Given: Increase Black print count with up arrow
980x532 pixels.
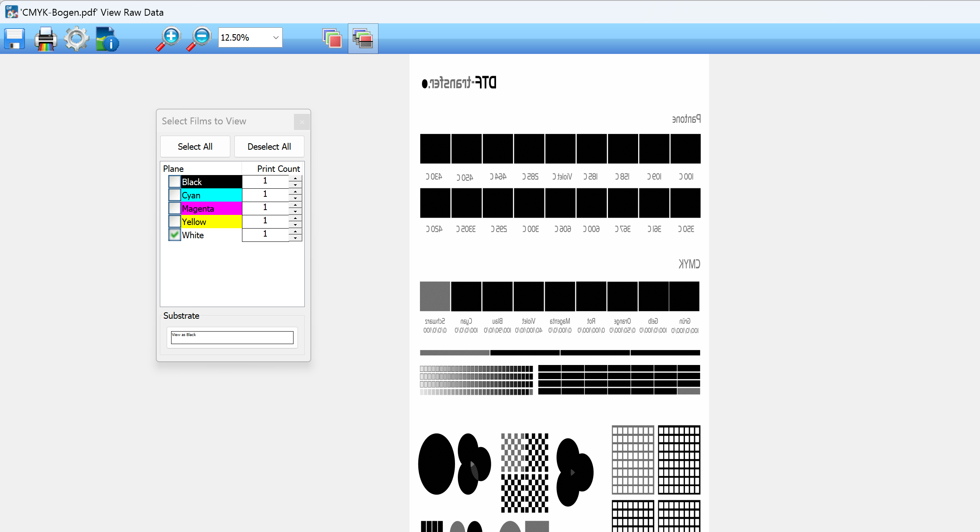Looking at the screenshot, I should click(295, 178).
